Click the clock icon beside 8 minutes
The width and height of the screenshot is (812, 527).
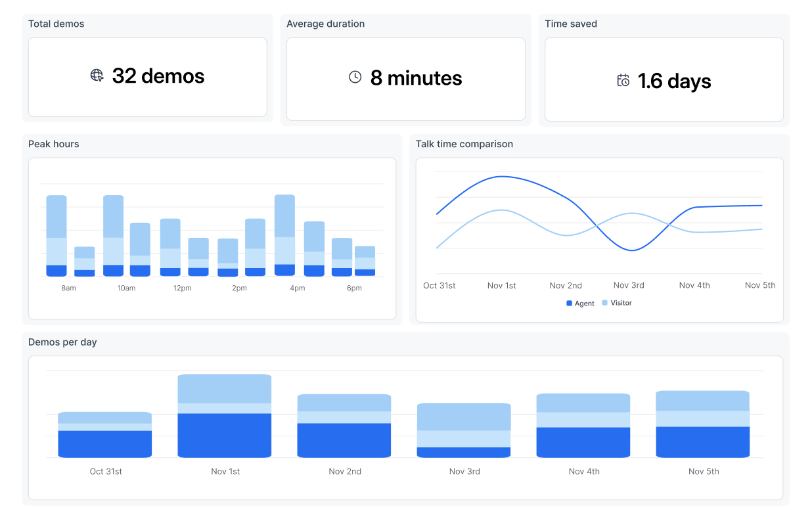[x=355, y=78]
